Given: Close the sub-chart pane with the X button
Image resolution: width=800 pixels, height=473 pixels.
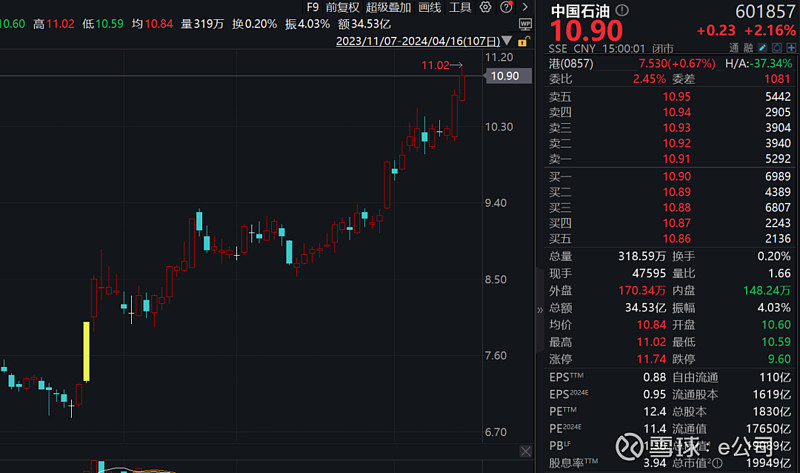Looking at the screenshot, I should pos(526,451).
